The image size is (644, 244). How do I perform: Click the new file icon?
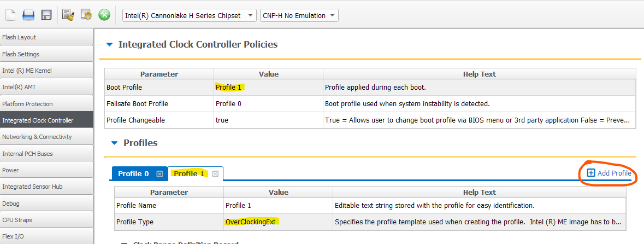[10, 15]
